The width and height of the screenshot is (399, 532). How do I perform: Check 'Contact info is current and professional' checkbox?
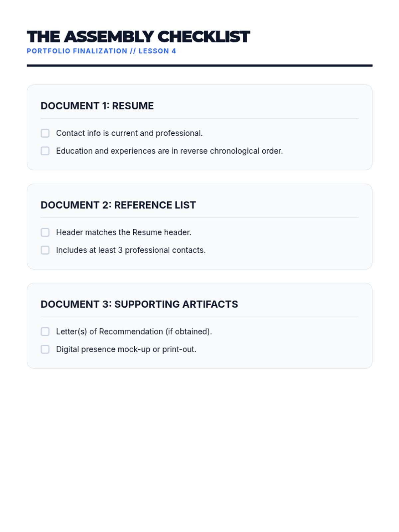pos(45,133)
